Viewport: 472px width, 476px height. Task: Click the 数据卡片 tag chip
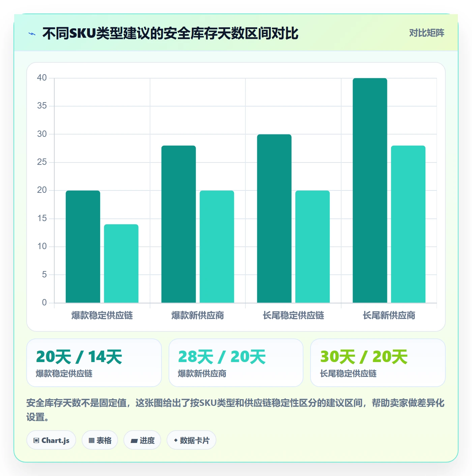coord(191,440)
